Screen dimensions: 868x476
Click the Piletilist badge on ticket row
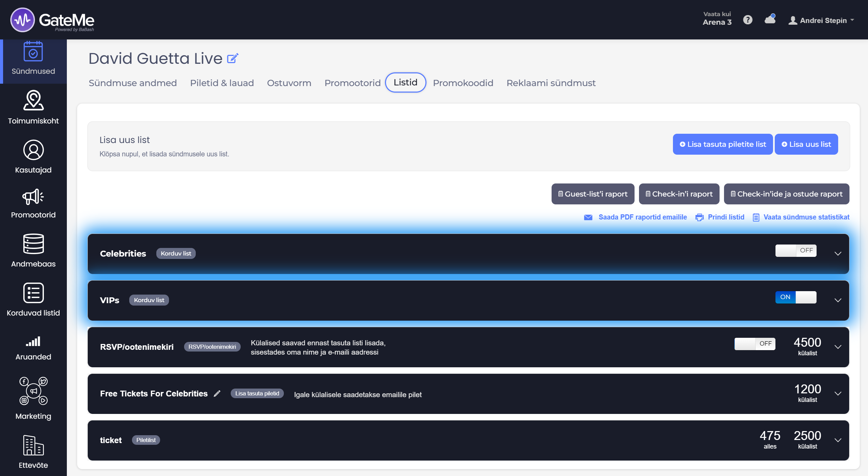(146, 440)
